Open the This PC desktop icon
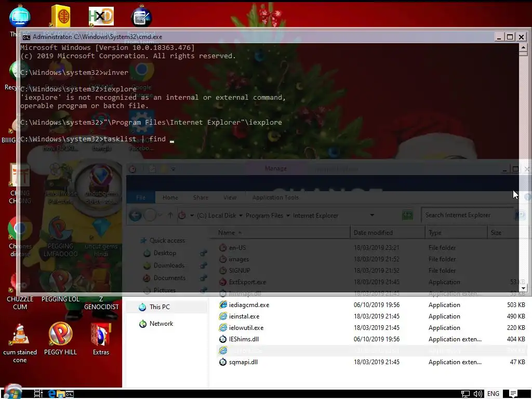Image resolution: width=532 pixels, height=399 pixels. coord(20,16)
